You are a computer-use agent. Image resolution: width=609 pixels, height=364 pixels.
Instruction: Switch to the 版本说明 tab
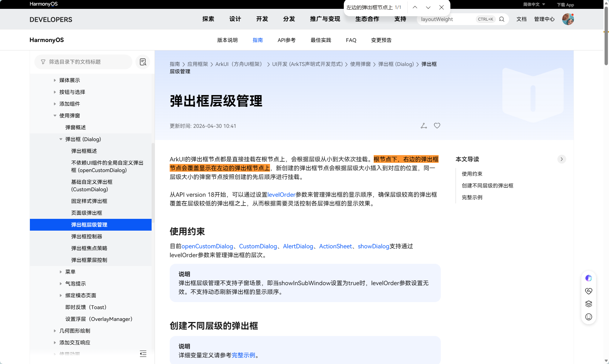[227, 40]
